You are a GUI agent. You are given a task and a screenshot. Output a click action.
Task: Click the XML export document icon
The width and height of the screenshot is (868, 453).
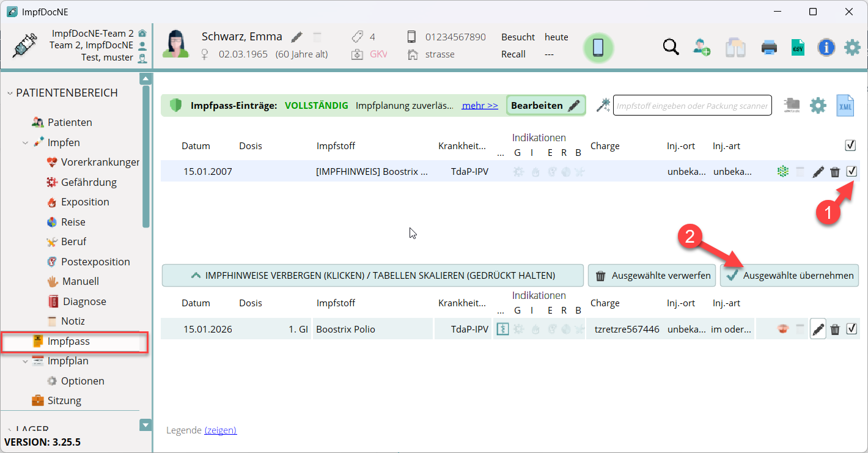click(x=846, y=105)
